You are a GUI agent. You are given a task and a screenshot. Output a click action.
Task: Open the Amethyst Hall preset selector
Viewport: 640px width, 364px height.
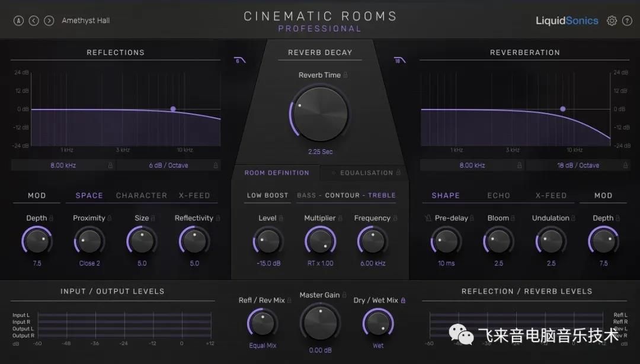point(86,20)
